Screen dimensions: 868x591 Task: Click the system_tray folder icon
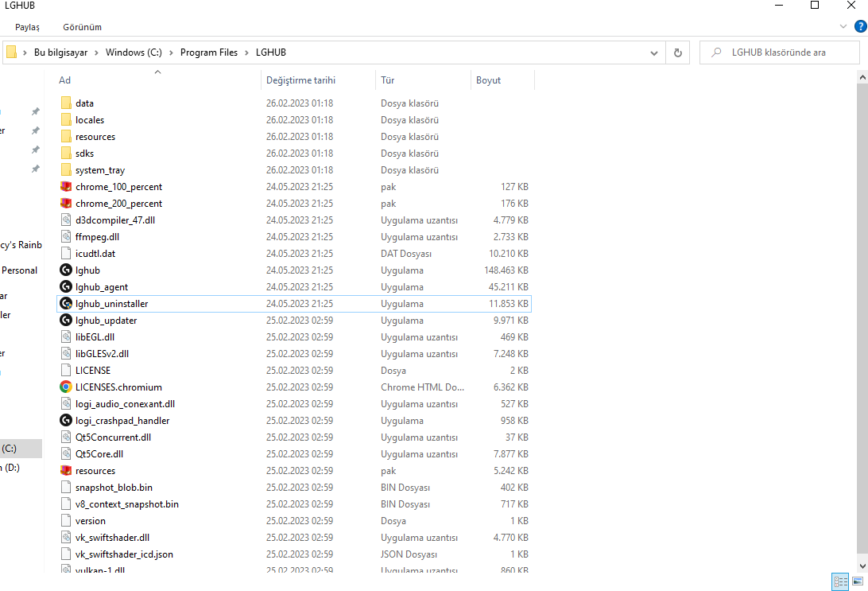click(66, 170)
